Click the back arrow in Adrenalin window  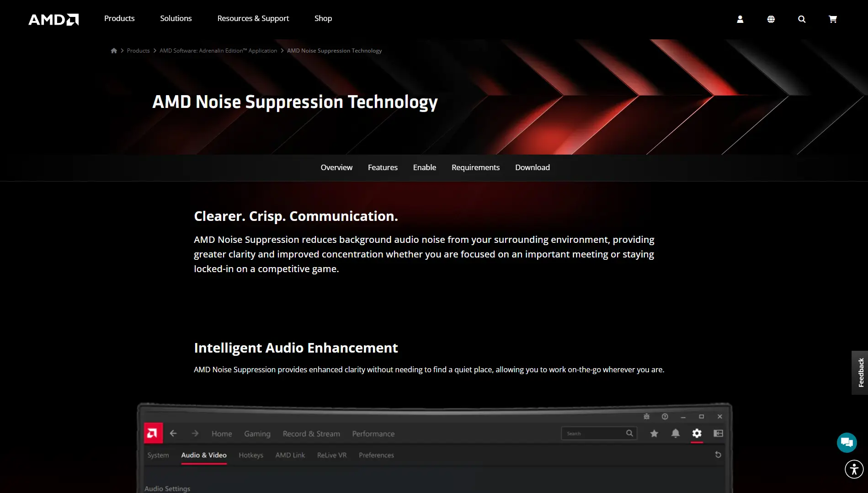173,433
